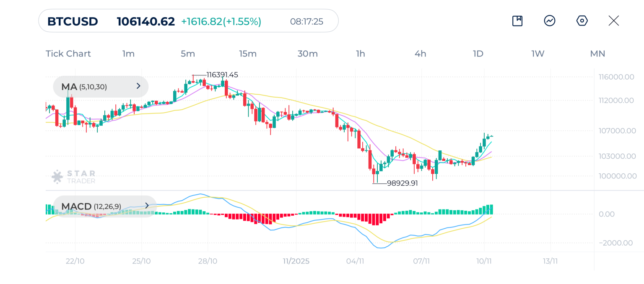644x284 pixels.
Task: Choose the MN monthly timeframe
Action: pos(597,54)
